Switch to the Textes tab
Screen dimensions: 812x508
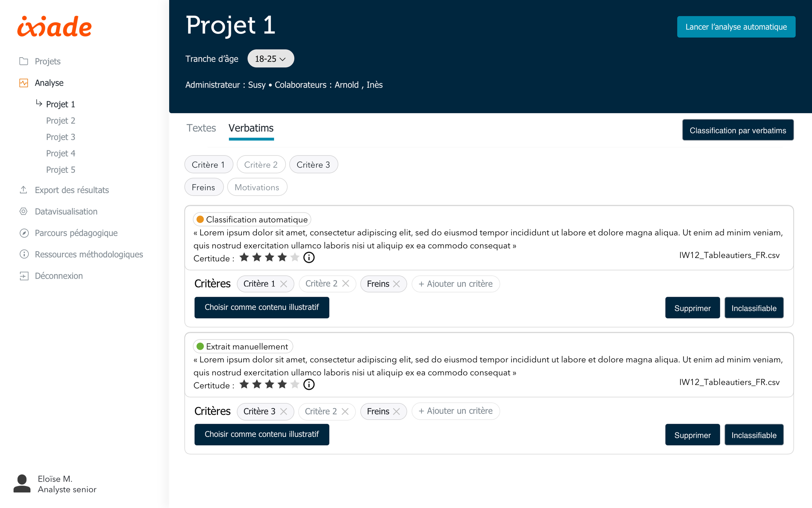click(x=201, y=128)
